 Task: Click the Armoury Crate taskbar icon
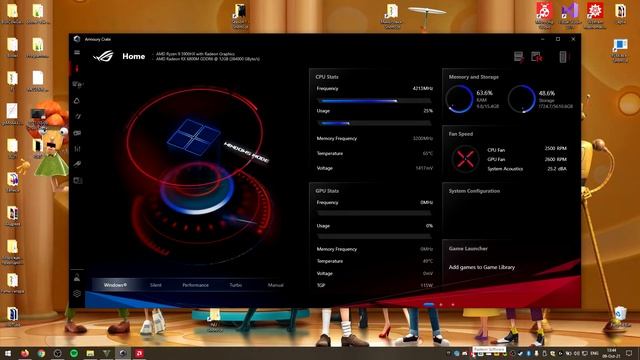pyautogui.click(x=122, y=353)
